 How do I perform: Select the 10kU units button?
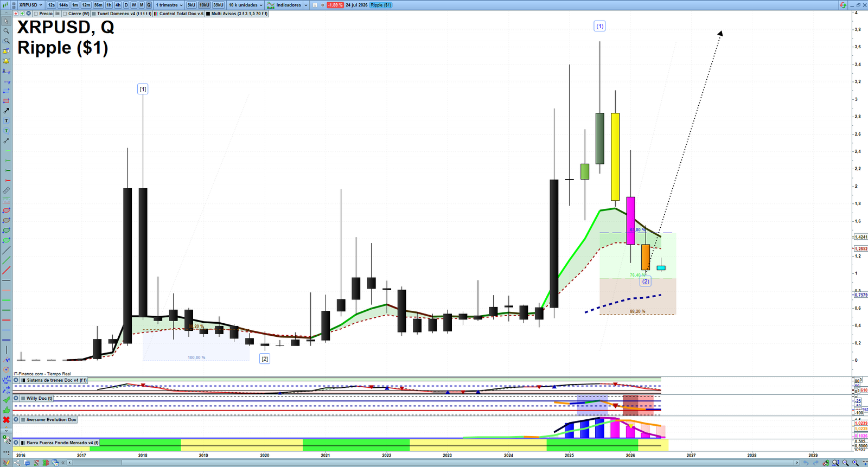pos(204,5)
